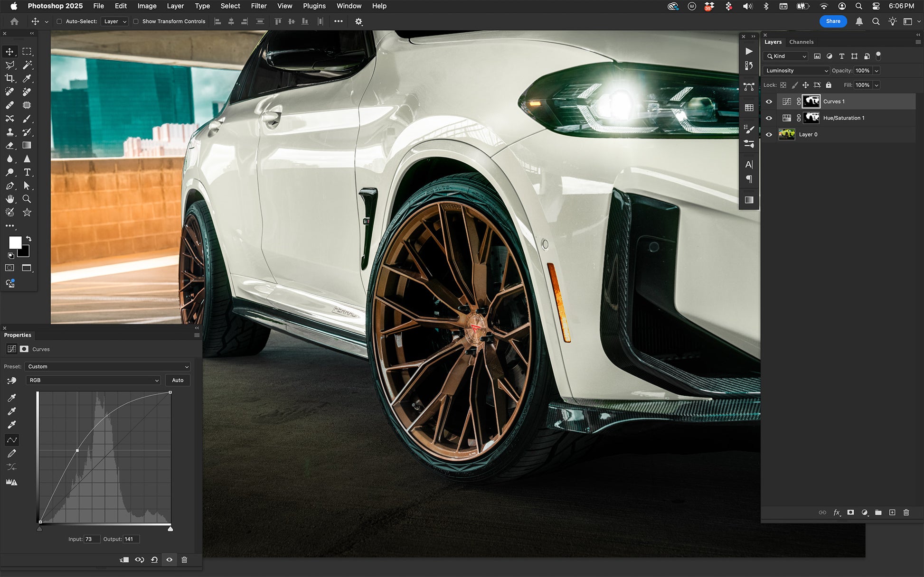
Task: Open the Luminosity blend mode dropdown
Action: tap(796, 71)
